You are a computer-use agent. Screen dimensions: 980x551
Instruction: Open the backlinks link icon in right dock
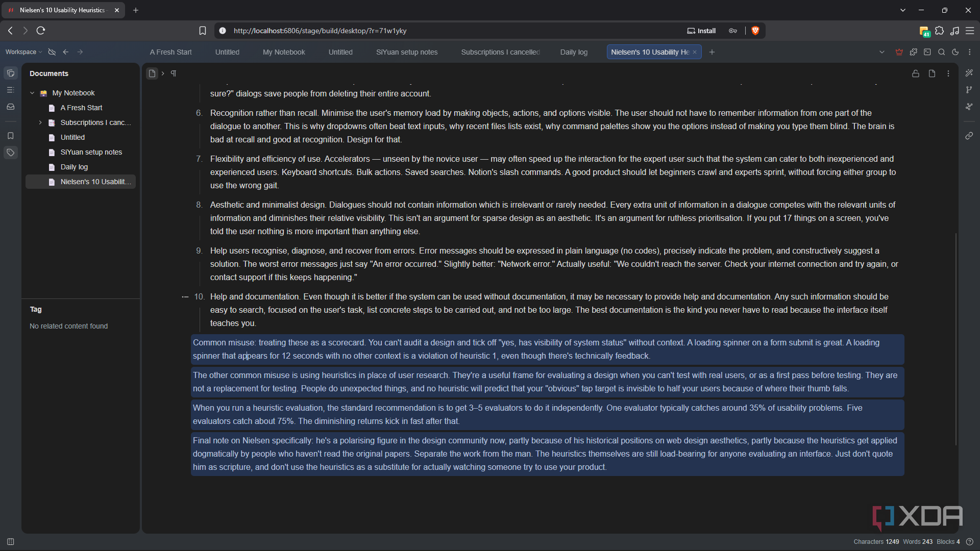pos(969,136)
